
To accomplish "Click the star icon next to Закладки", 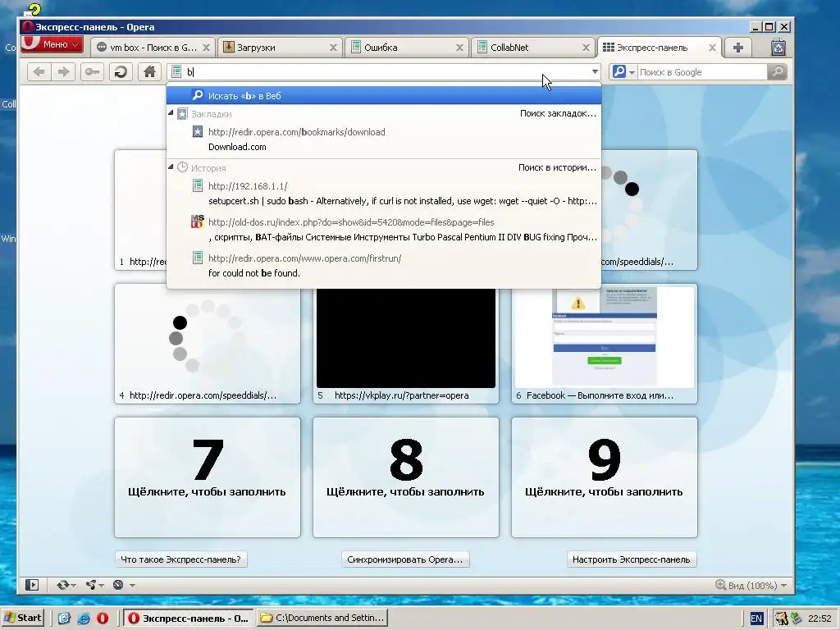I will click(x=182, y=113).
